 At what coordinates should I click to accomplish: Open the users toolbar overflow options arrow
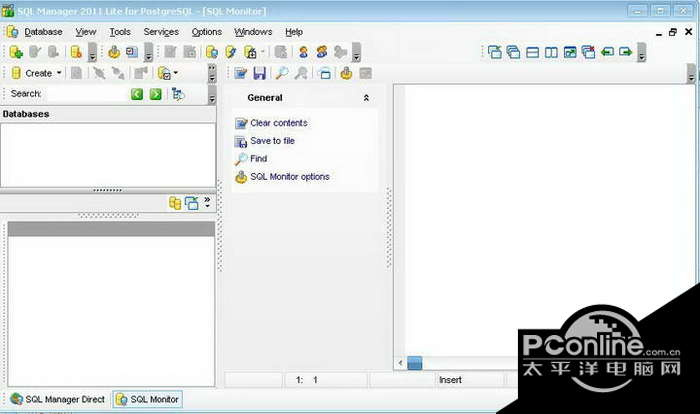(x=356, y=52)
